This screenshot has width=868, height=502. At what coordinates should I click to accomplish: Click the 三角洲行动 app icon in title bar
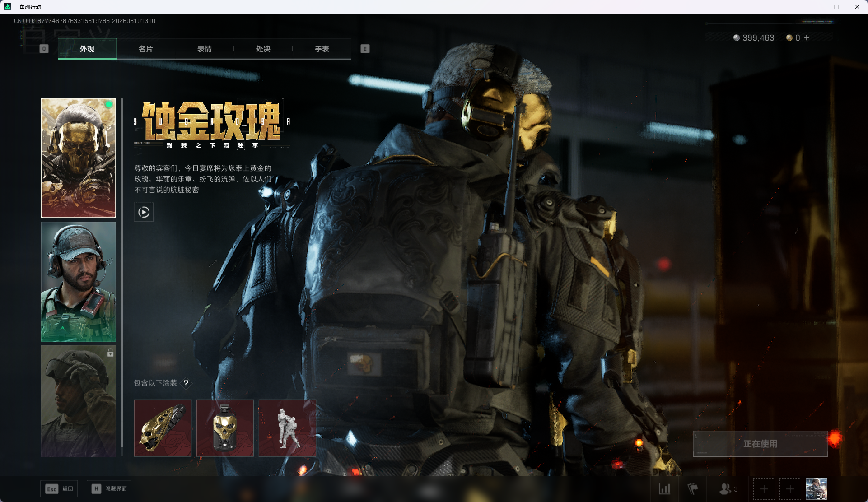7,7
